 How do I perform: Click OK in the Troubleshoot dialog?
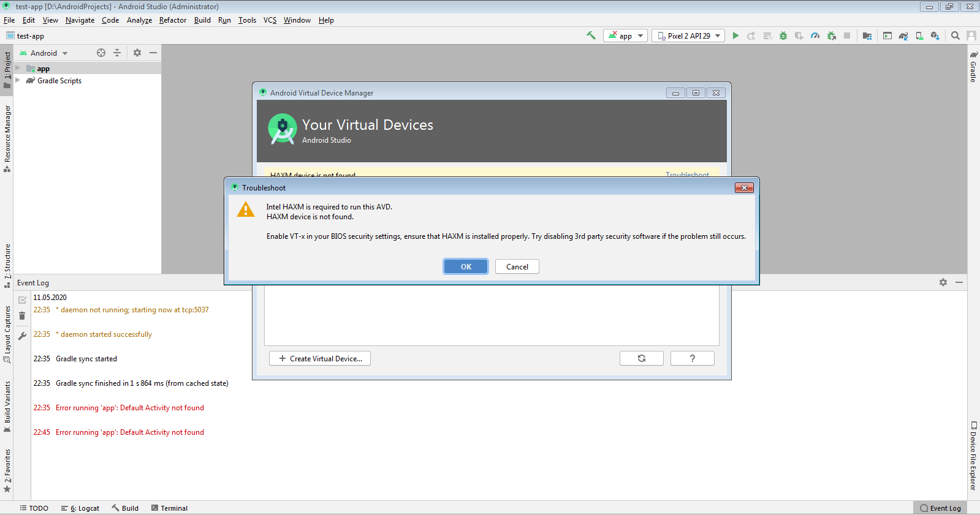(466, 267)
